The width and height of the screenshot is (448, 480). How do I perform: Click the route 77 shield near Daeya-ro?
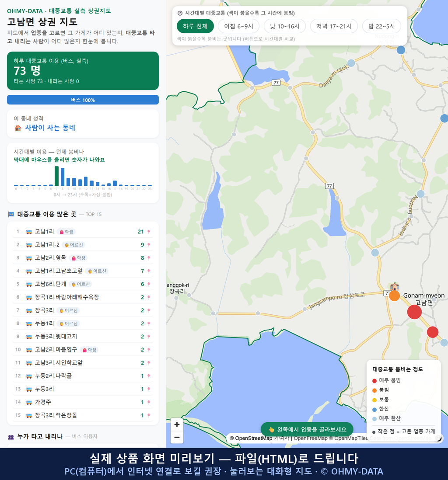click(x=276, y=83)
